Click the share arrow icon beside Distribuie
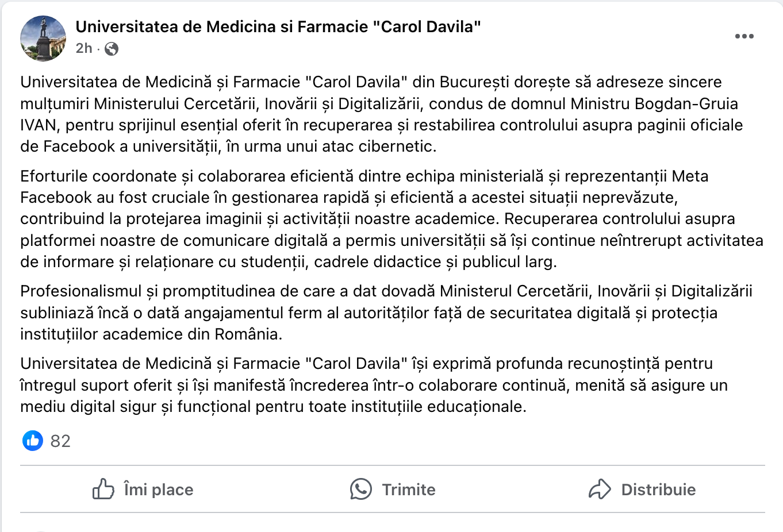The width and height of the screenshot is (783, 532). coord(600,489)
